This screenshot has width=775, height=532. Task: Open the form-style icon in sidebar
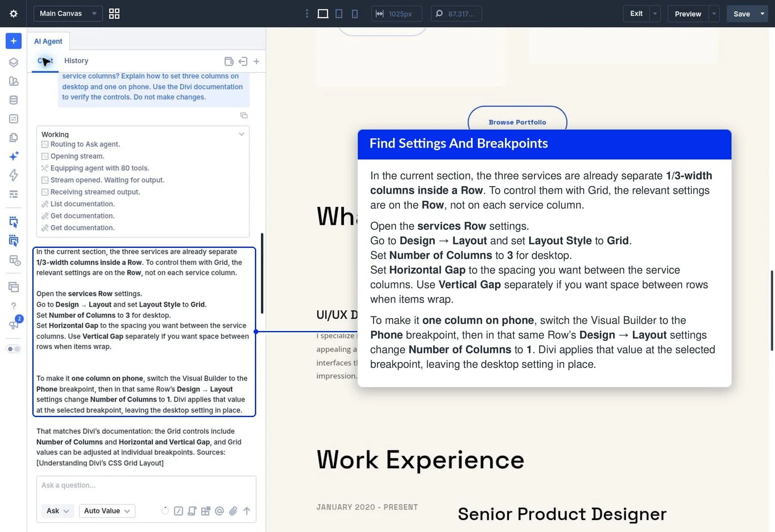tap(13, 119)
